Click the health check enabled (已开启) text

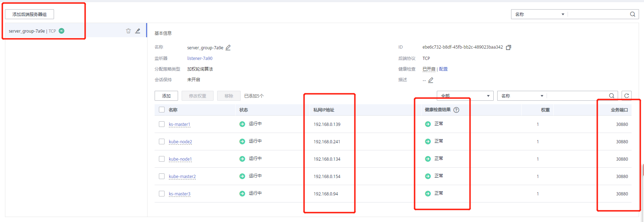[429, 69]
